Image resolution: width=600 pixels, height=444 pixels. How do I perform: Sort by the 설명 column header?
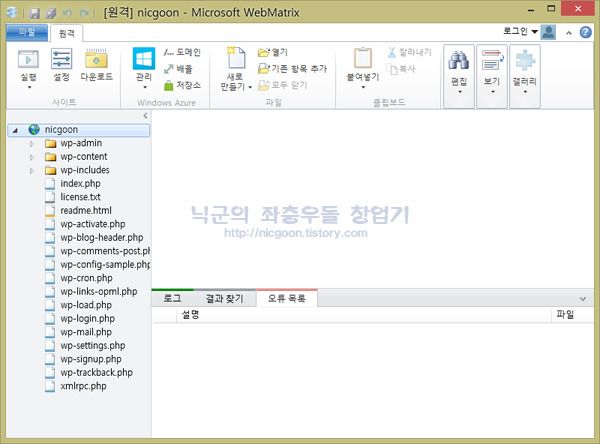click(364, 315)
